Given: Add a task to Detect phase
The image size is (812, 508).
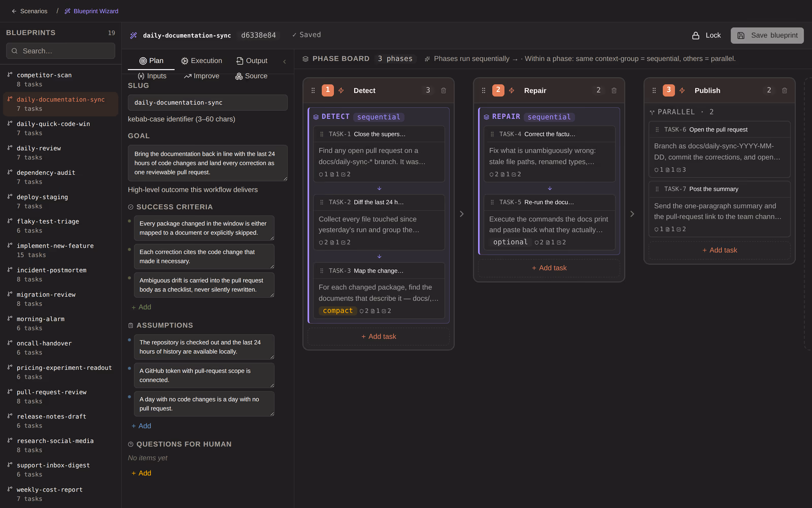Looking at the screenshot, I should (x=379, y=336).
